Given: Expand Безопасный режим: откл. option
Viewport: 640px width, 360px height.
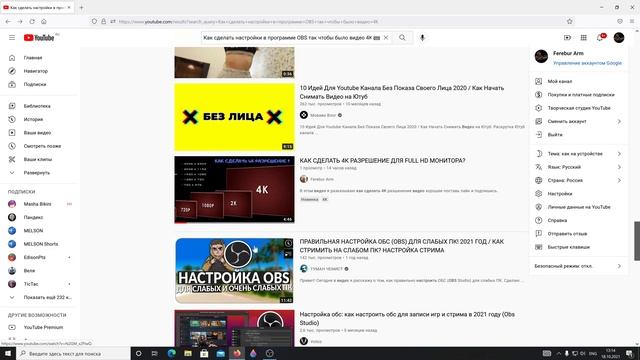Looking at the screenshot, I should pos(578,266).
